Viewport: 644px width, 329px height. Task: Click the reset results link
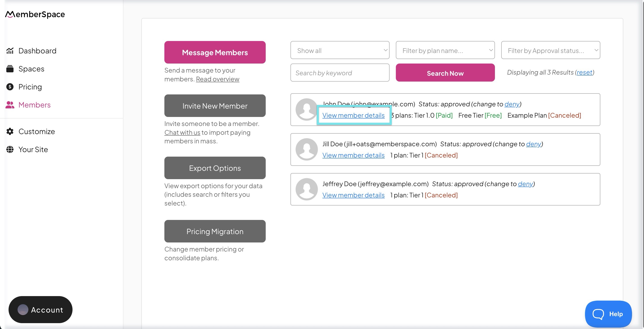[585, 72]
